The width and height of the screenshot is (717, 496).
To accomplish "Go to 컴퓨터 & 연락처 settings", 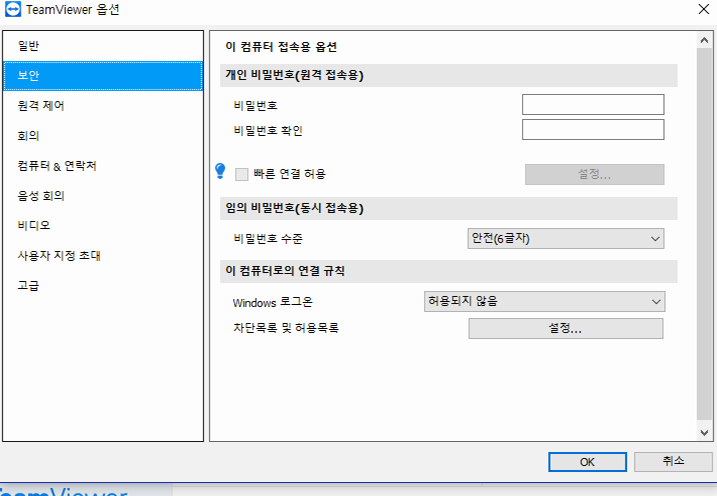I will [103, 166].
